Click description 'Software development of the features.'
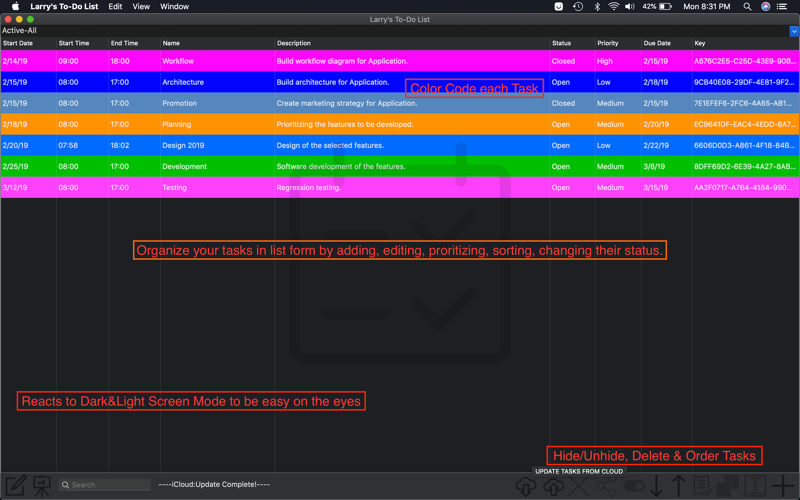The width and height of the screenshot is (800, 500). tap(341, 166)
